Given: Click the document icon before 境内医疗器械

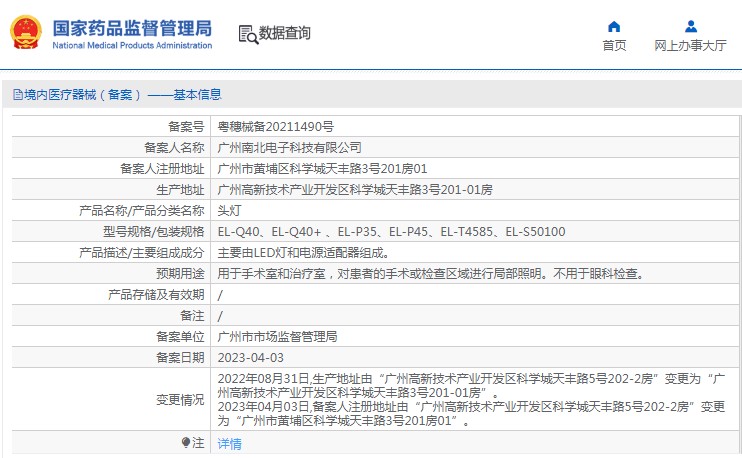Looking at the screenshot, I should click(x=18, y=95).
